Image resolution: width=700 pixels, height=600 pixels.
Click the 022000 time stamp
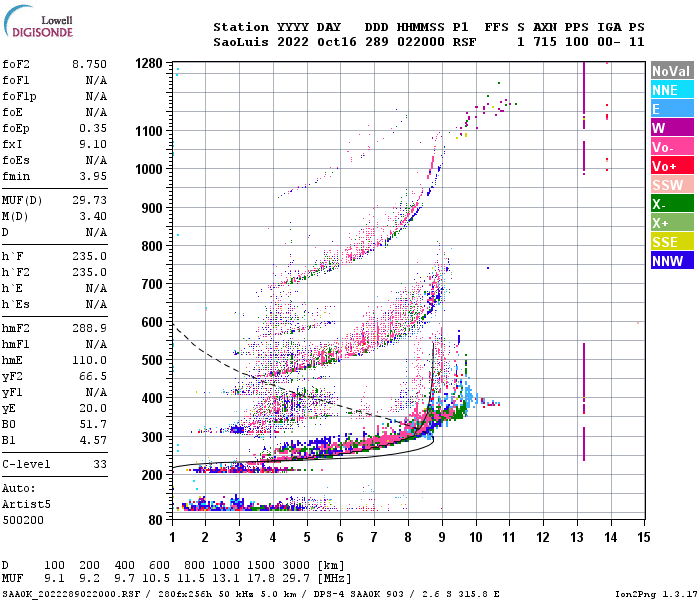(x=421, y=42)
